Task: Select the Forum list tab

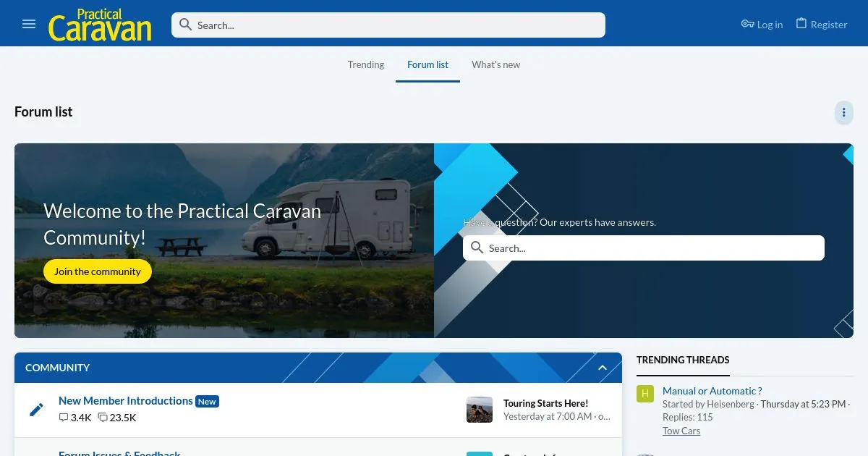Action: coord(427,64)
